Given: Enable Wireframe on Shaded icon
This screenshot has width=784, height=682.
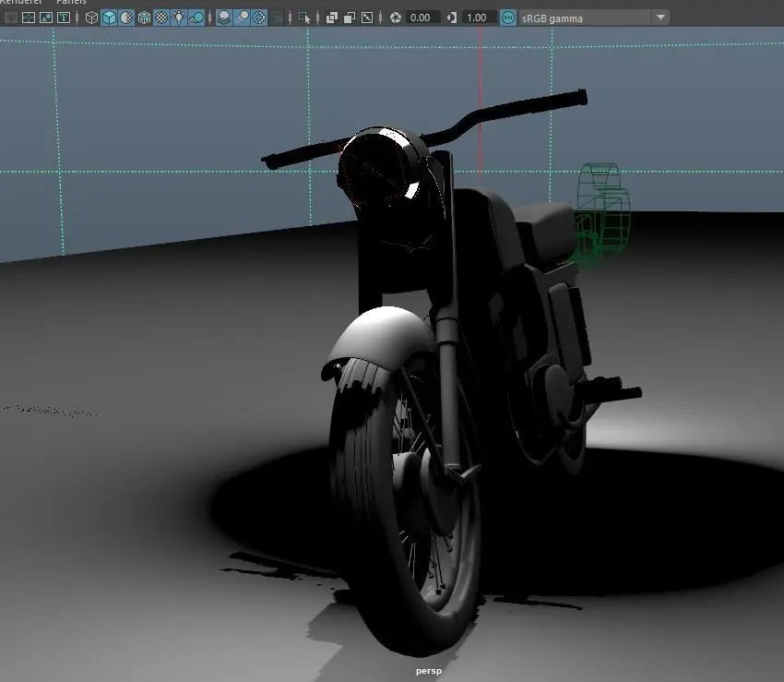Looking at the screenshot, I should tap(144, 18).
